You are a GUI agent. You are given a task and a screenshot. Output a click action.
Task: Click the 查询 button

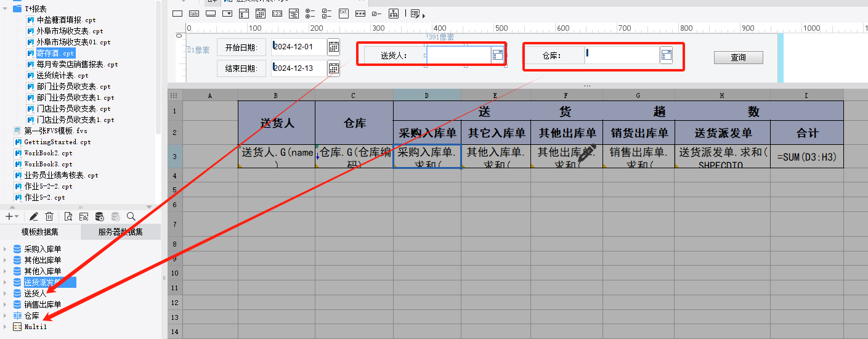coord(739,57)
